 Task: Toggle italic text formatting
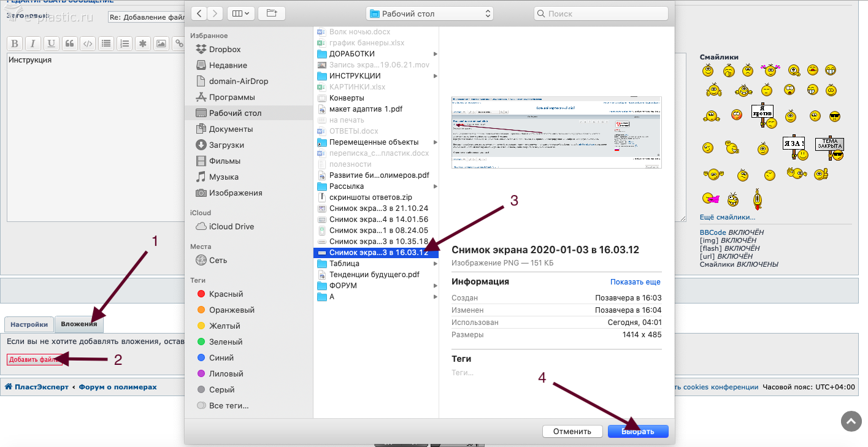[33, 44]
